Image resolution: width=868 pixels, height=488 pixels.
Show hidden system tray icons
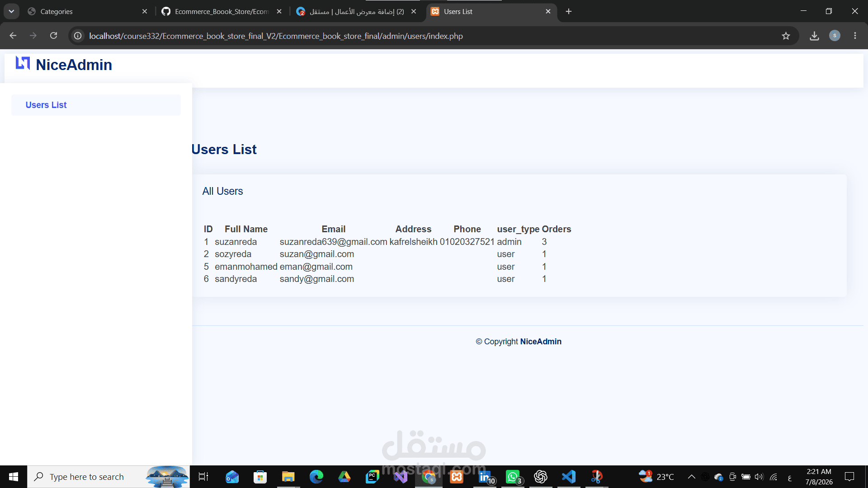692,477
